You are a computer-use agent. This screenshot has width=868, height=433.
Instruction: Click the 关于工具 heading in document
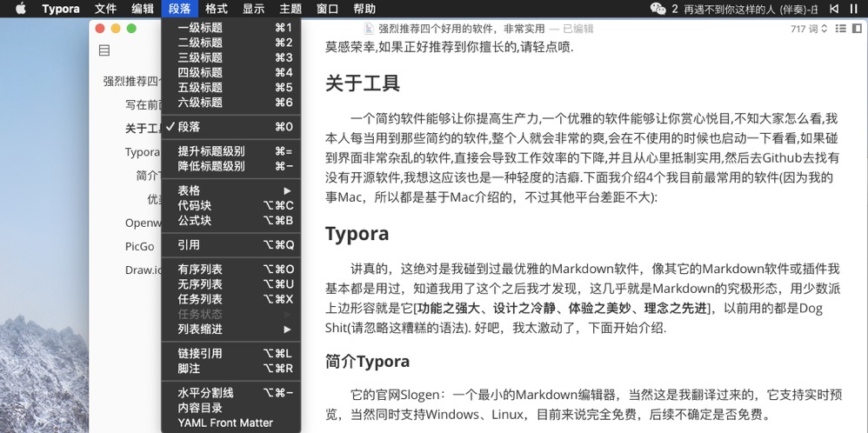362,83
